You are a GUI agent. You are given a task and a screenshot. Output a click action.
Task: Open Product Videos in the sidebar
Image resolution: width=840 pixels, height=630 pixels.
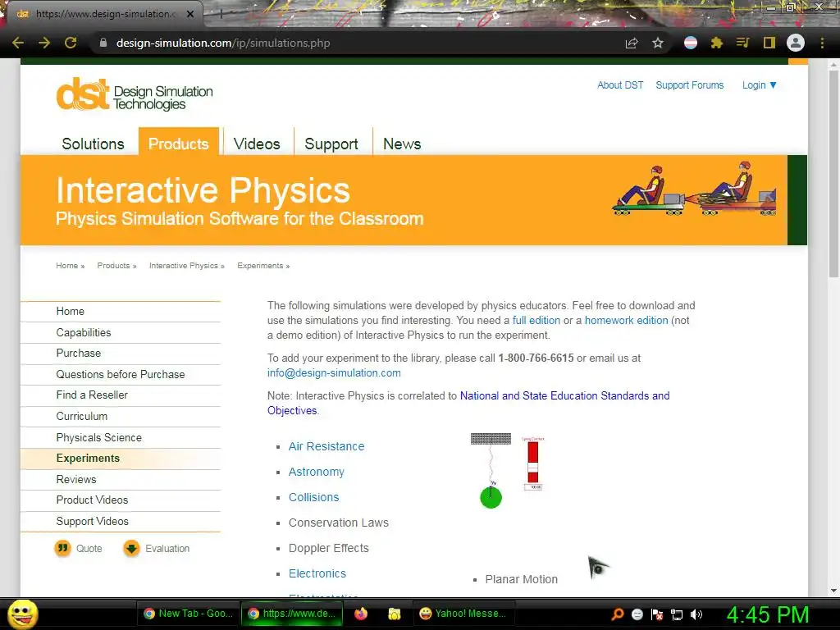point(121,500)
